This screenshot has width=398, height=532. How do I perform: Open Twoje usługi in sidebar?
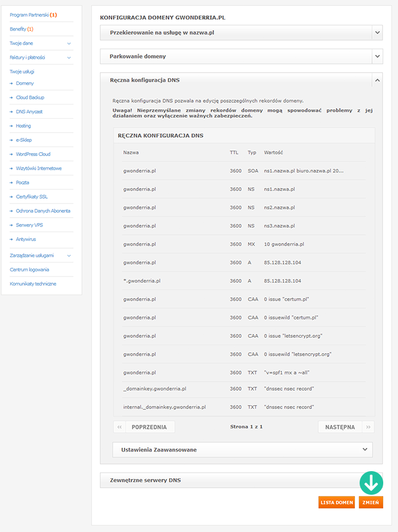click(22, 72)
